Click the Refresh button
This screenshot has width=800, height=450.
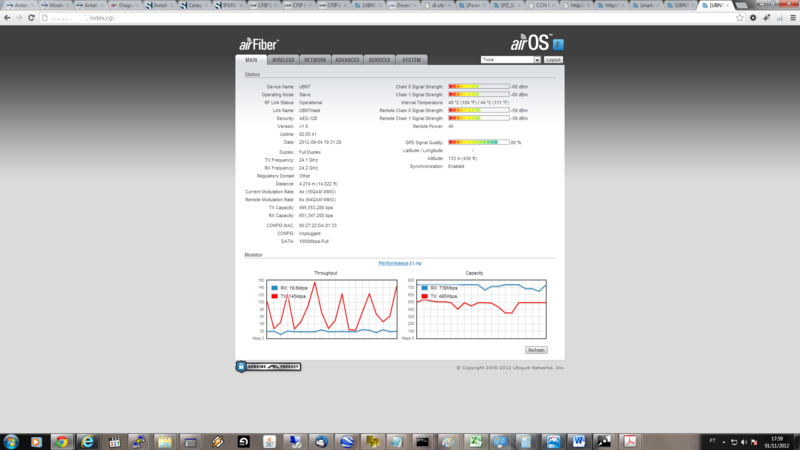pyautogui.click(x=536, y=350)
